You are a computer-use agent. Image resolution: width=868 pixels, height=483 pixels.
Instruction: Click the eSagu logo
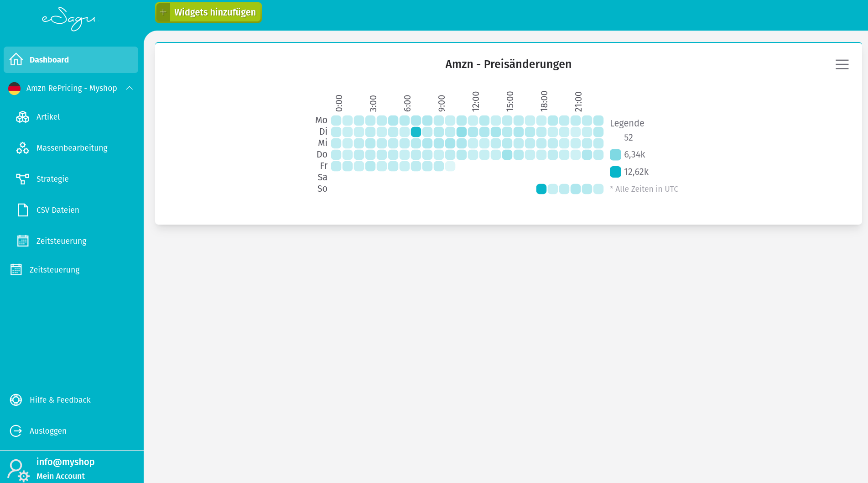click(68, 19)
